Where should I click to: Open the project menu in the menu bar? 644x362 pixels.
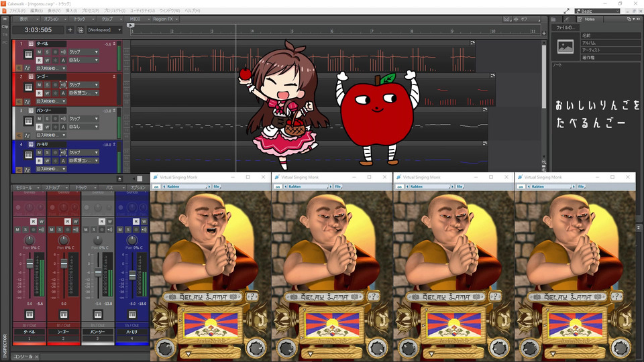[x=114, y=11]
